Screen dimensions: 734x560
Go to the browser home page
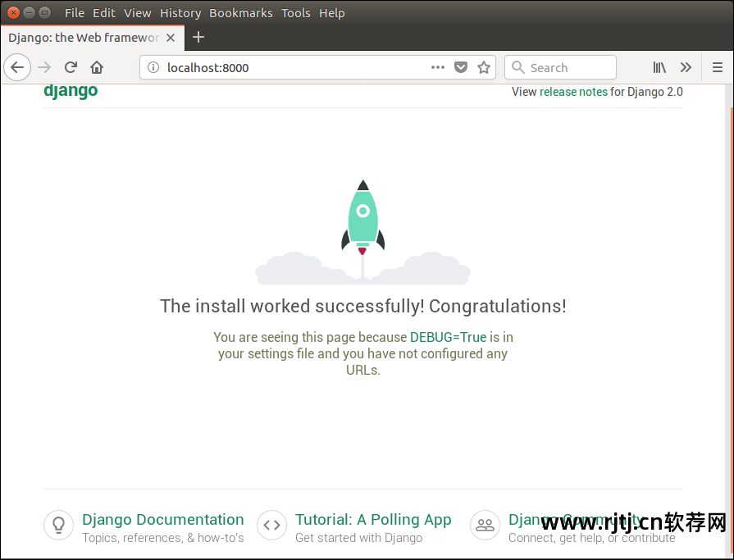click(x=97, y=67)
